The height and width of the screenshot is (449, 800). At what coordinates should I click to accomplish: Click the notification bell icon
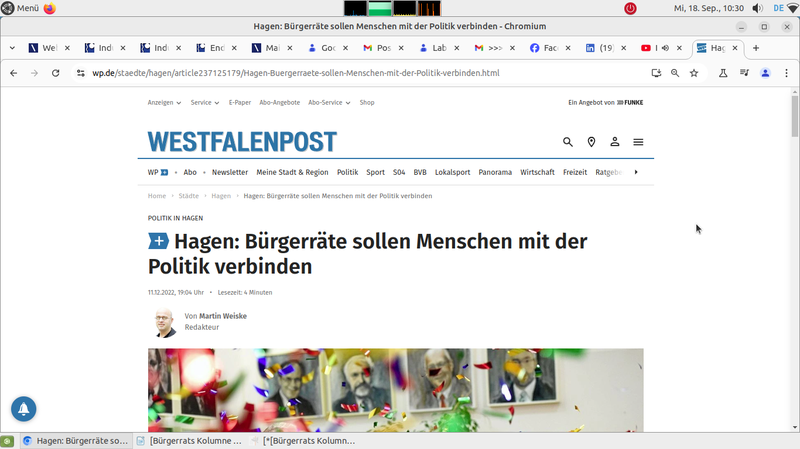(24, 408)
